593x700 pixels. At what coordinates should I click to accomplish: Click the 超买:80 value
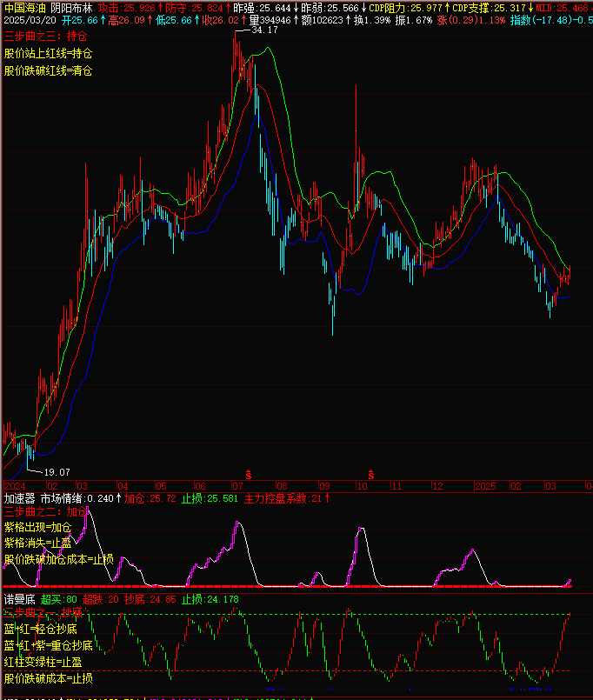click(x=59, y=599)
